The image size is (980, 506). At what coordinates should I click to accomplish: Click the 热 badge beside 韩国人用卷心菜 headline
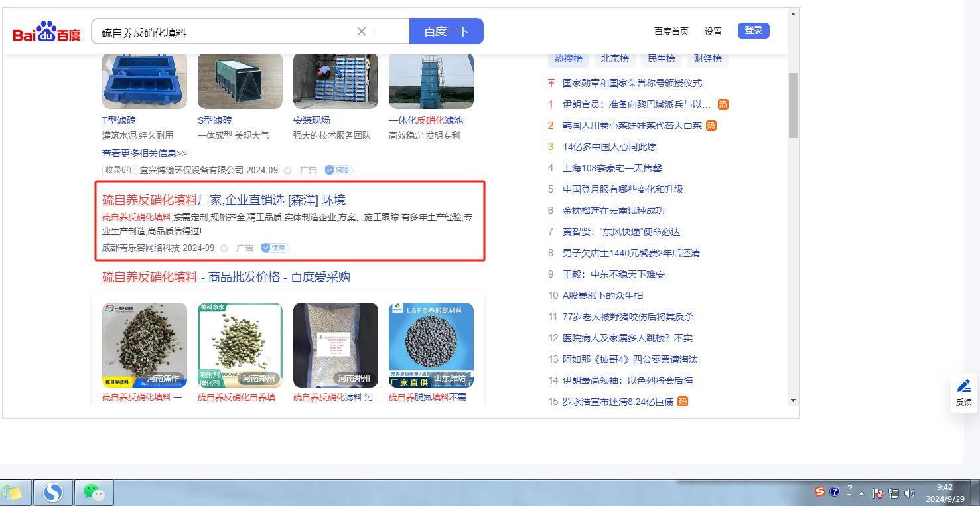711,126
